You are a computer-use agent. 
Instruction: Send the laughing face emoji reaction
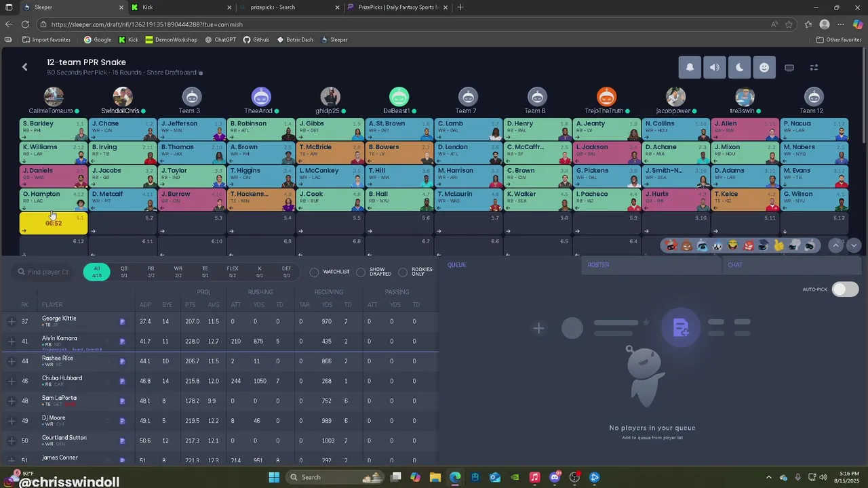click(x=733, y=245)
